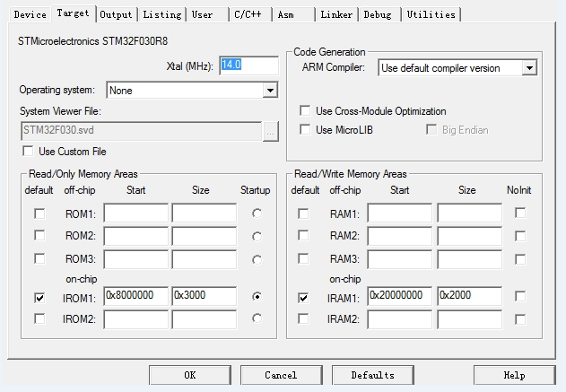Click the Xtal (MHz) input field
The image size is (566, 392).
(248, 65)
